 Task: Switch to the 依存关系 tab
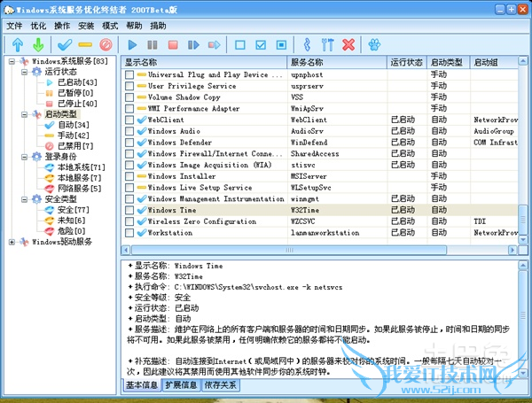point(221,385)
